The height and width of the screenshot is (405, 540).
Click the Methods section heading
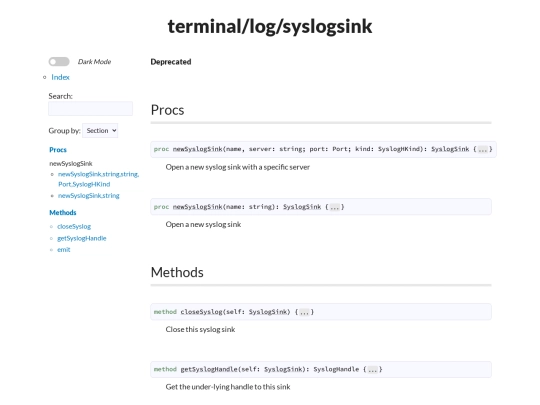[177, 272]
